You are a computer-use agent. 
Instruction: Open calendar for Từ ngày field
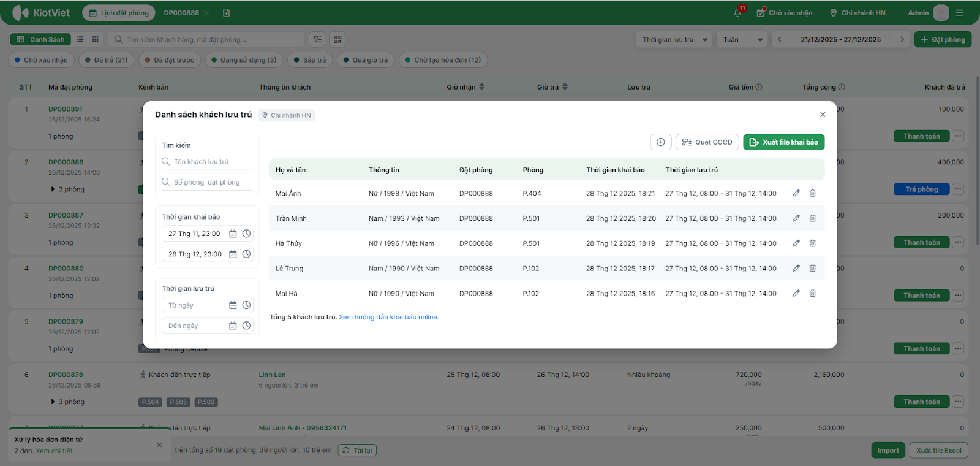point(233,305)
